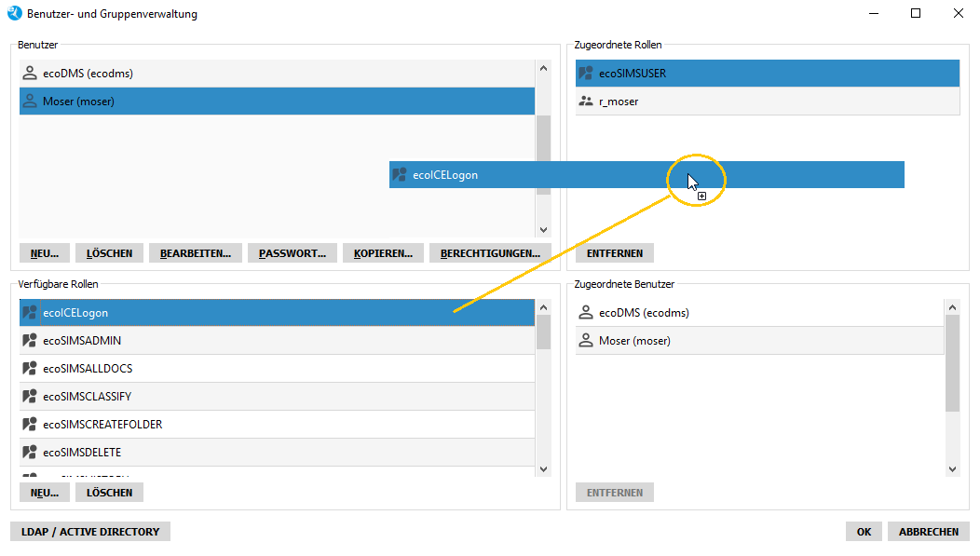Open LDAP / ACTIVE DIRECTORY settings
The width and height of the screenshot is (980, 556).
(90, 532)
